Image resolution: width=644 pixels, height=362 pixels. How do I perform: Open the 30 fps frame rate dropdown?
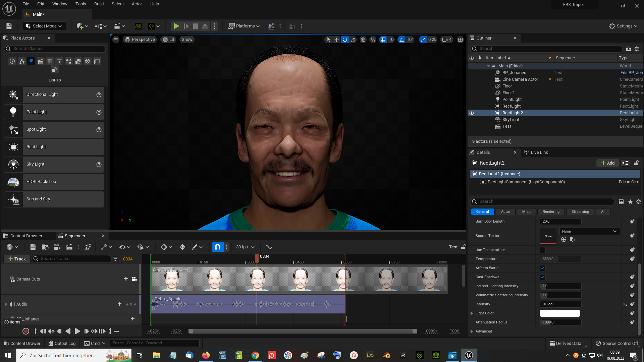tap(245, 247)
